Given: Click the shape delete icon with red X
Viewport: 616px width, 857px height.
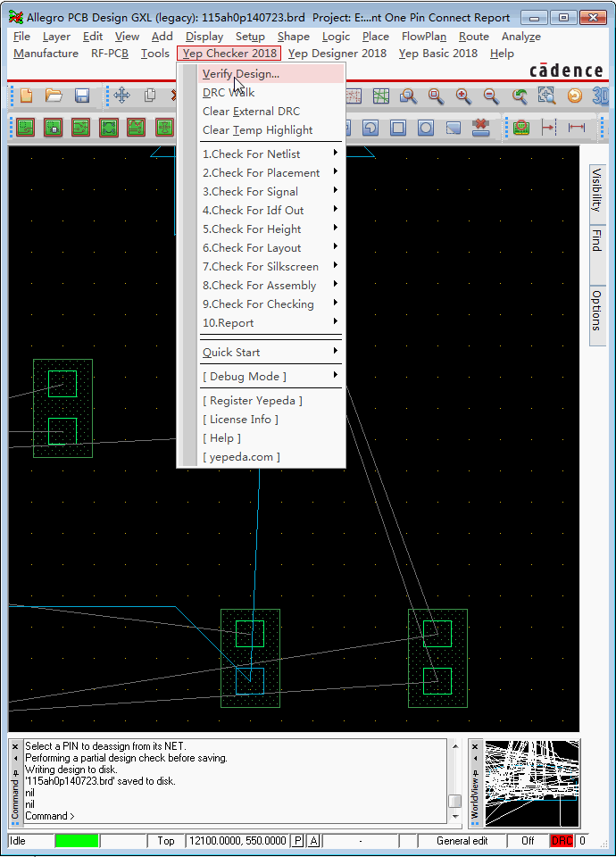Looking at the screenshot, I should pyautogui.click(x=481, y=128).
